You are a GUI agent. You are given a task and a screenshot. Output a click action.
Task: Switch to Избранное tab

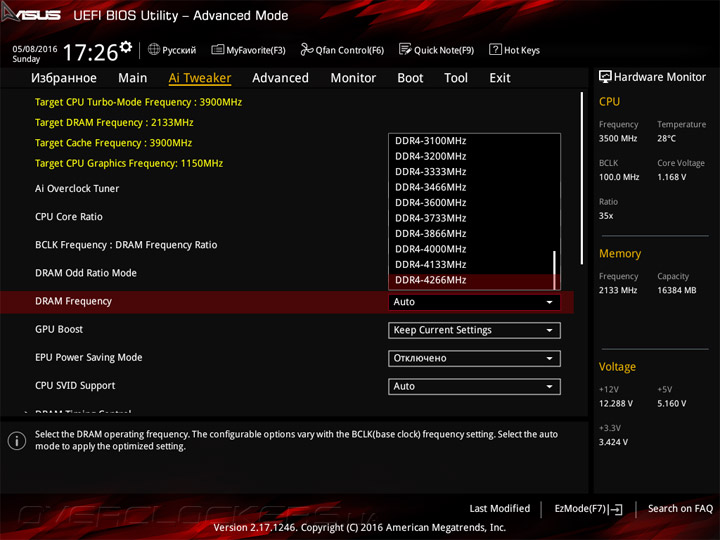coord(64,78)
